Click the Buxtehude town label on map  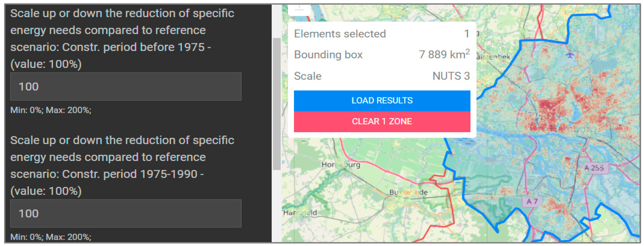pyautogui.click(x=408, y=192)
